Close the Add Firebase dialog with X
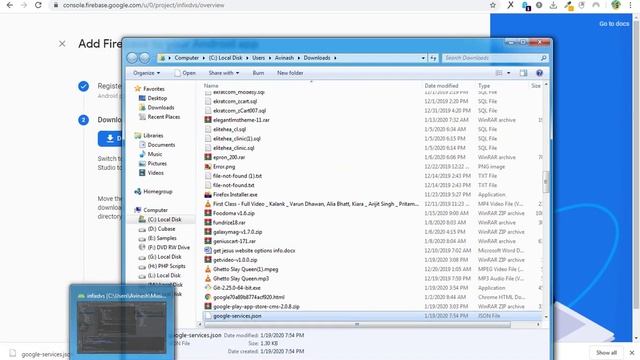 point(62,44)
